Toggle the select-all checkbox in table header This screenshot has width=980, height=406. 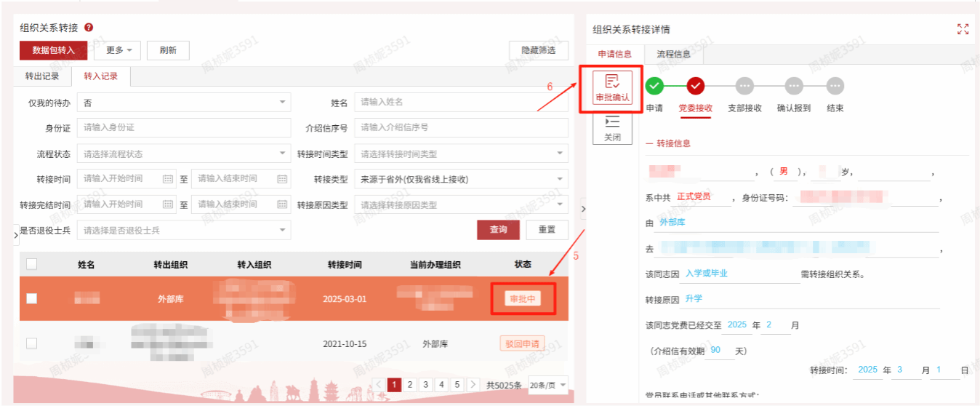pos(32,264)
